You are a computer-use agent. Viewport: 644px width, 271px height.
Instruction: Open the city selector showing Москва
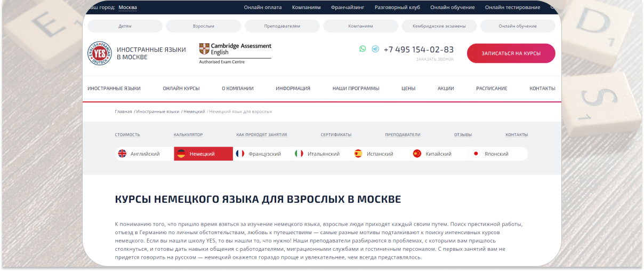(127, 7)
